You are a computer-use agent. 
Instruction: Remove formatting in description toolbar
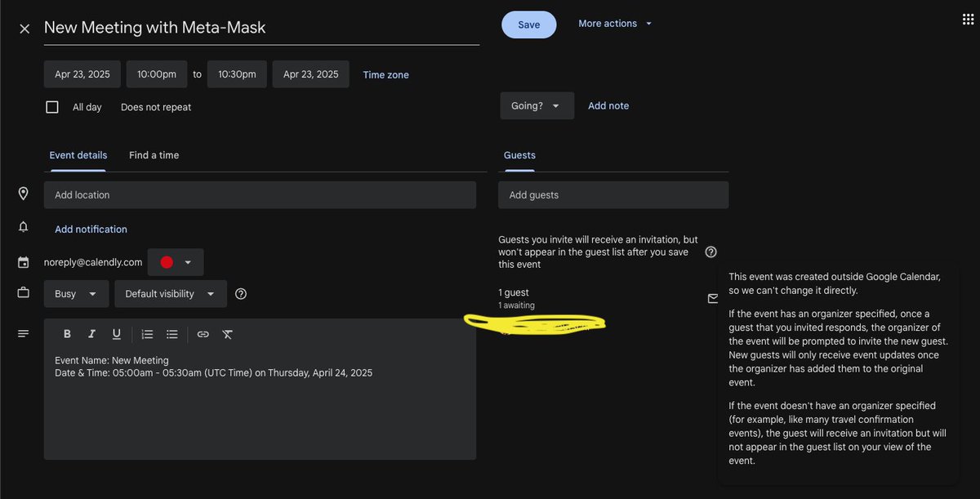click(x=227, y=334)
